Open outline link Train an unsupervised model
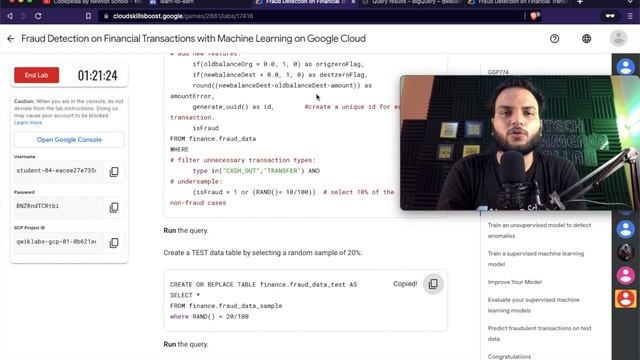 (539, 230)
